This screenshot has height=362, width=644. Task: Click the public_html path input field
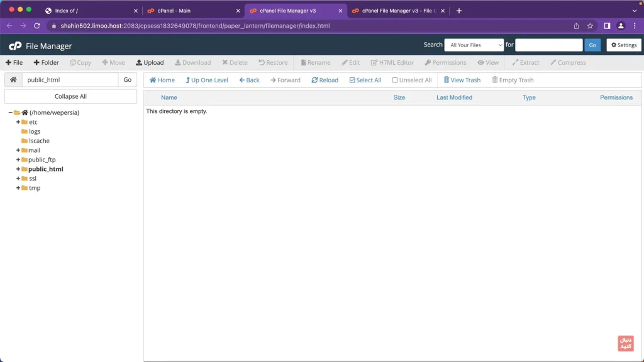[x=70, y=80]
